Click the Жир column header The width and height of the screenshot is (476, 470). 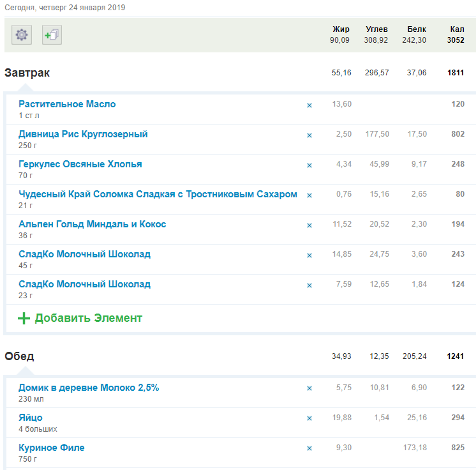(341, 29)
